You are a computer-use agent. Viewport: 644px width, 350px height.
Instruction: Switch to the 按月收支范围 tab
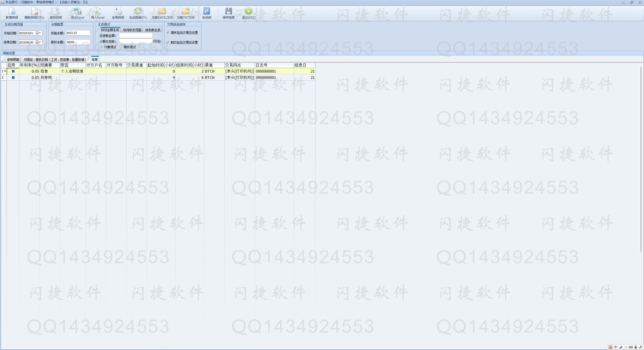tap(132, 30)
